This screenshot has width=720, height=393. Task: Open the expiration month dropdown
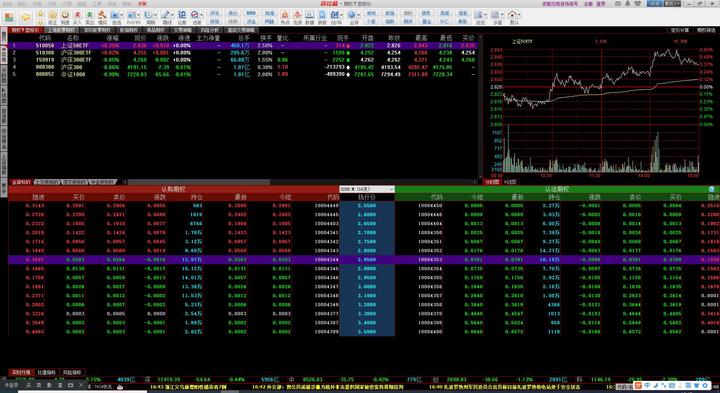click(x=366, y=189)
